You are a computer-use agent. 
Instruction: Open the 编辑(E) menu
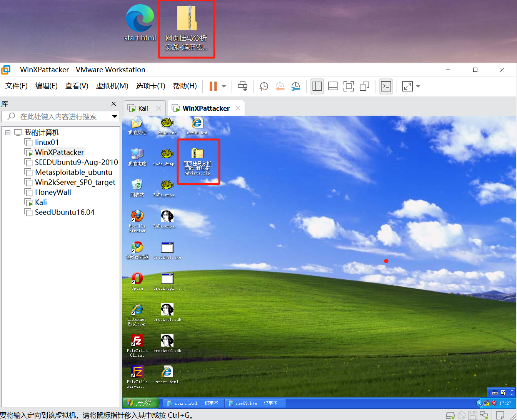47,86
